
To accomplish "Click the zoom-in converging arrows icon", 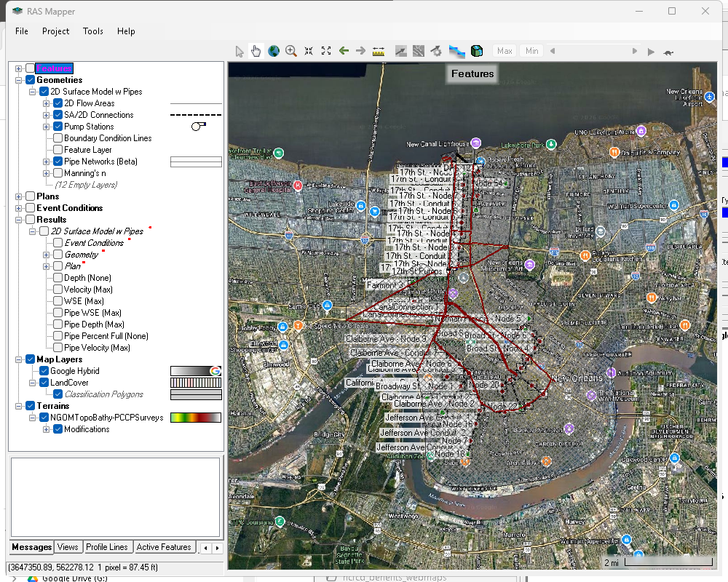I will [309, 51].
